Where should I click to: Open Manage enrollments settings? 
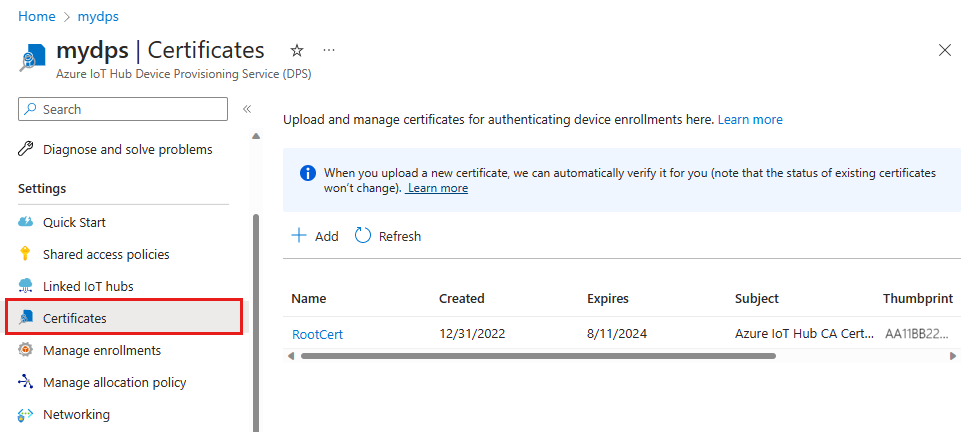point(102,350)
